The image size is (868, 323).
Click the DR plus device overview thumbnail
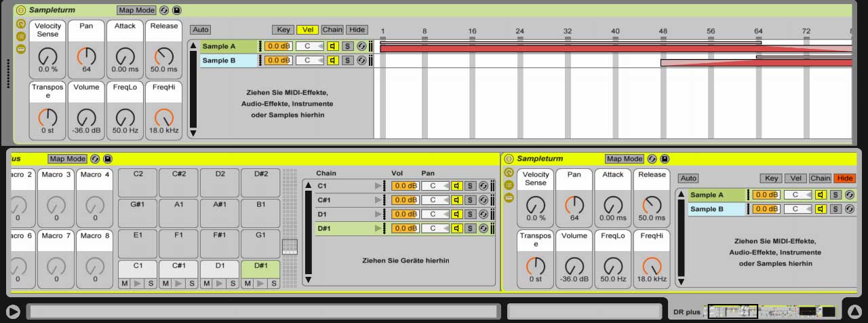[770, 312]
